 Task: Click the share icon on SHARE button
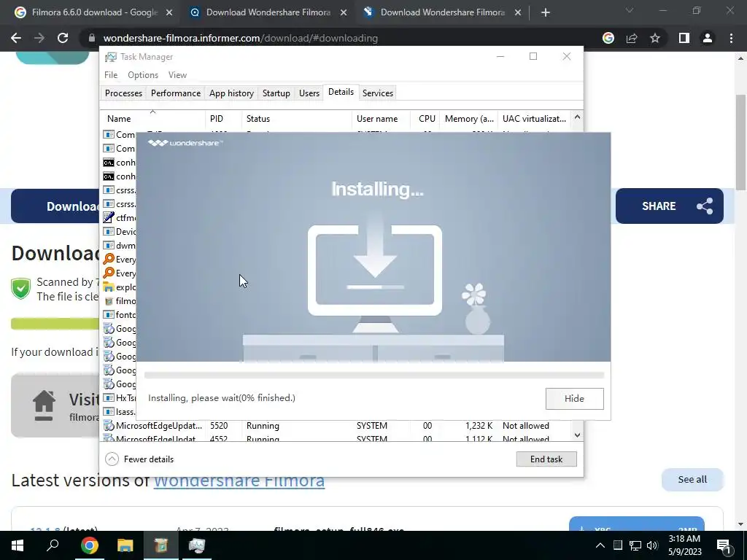point(705,206)
